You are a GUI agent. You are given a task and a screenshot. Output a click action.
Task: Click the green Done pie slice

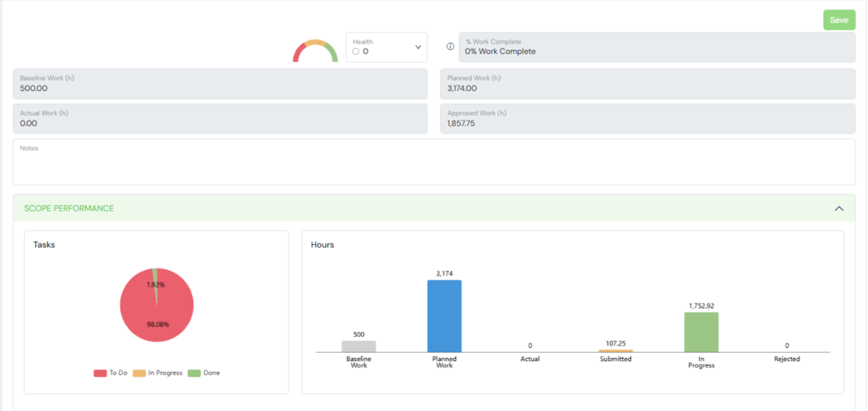pos(155,274)
